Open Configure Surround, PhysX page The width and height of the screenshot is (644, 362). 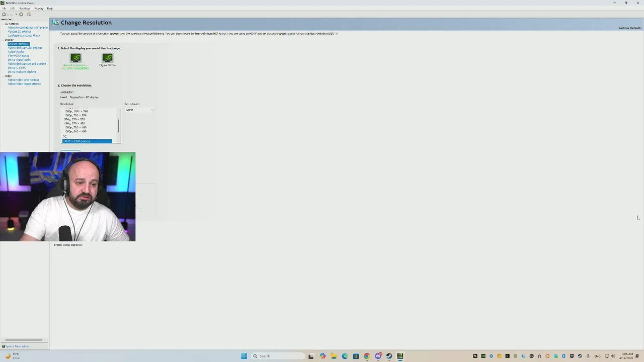[24, 36]
